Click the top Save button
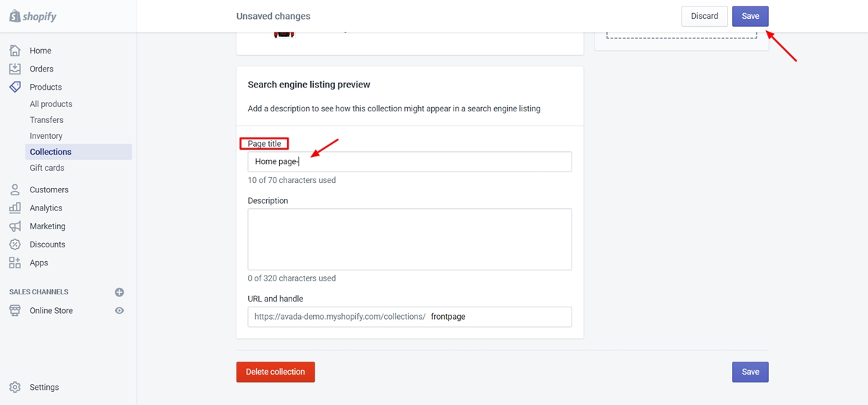This screenshot has height=405, width=868. [750, 16]
